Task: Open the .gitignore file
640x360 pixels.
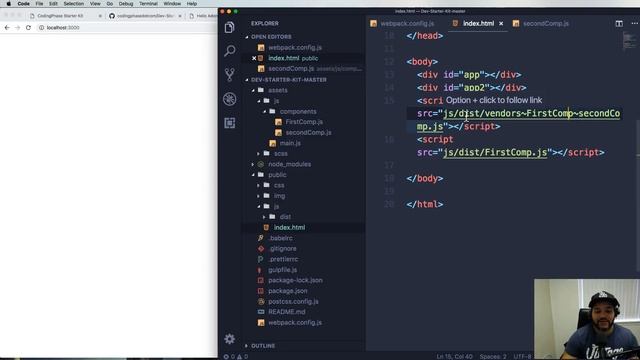Action: [282, 249]
